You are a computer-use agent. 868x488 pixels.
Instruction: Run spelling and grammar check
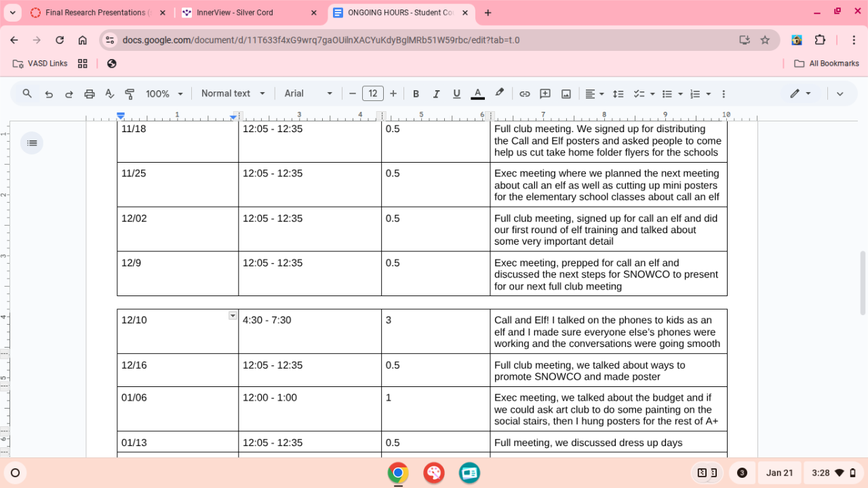click(110, 94)
